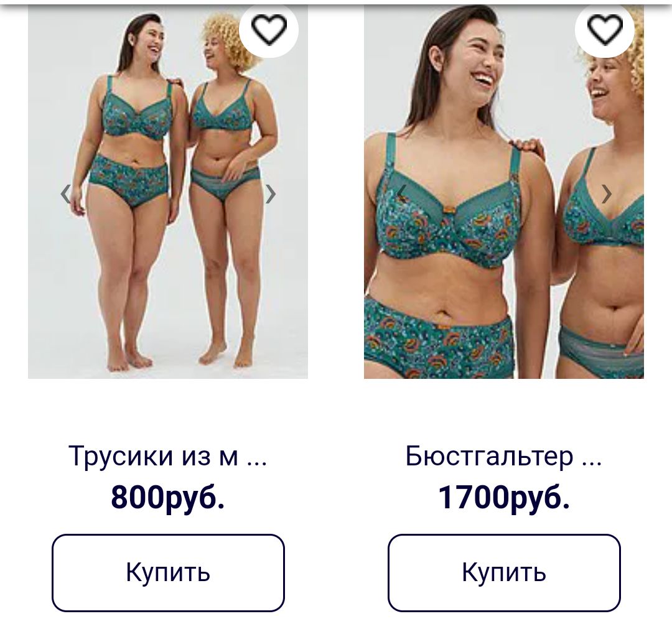Open the Трусики из м ... product title

167,456
